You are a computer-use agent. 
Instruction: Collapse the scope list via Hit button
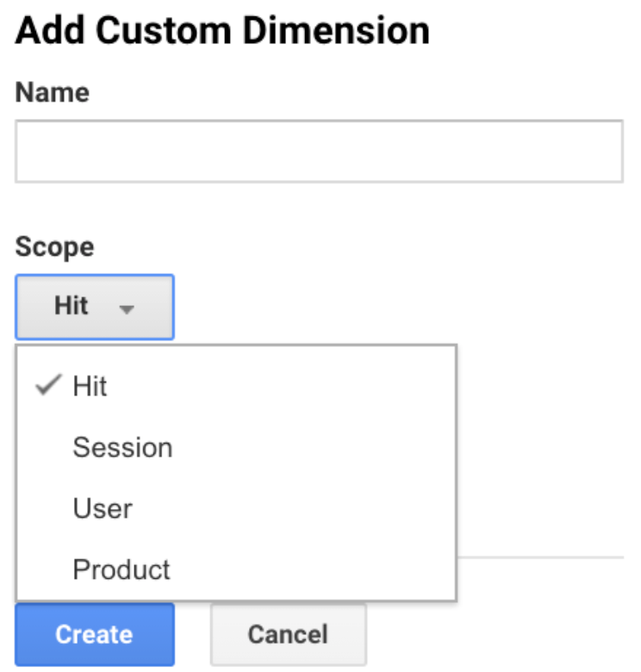click(x=94, y=307)
